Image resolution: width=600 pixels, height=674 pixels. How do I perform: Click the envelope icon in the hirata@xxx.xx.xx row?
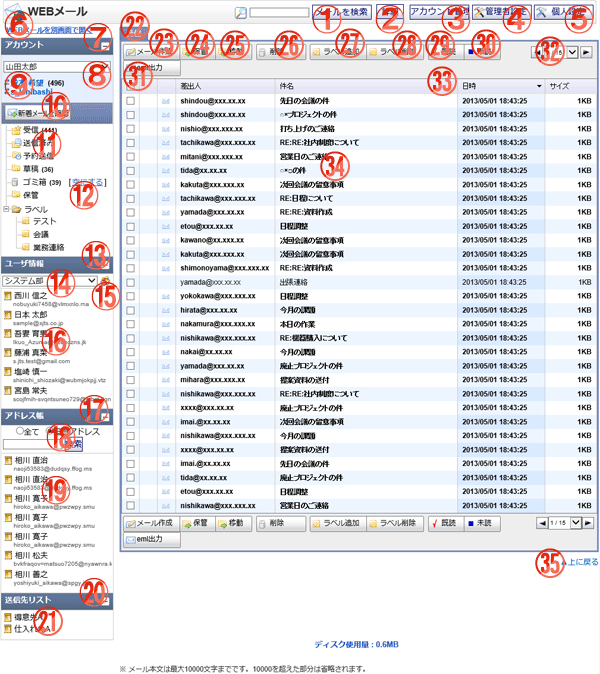click(x=166, y=310)
